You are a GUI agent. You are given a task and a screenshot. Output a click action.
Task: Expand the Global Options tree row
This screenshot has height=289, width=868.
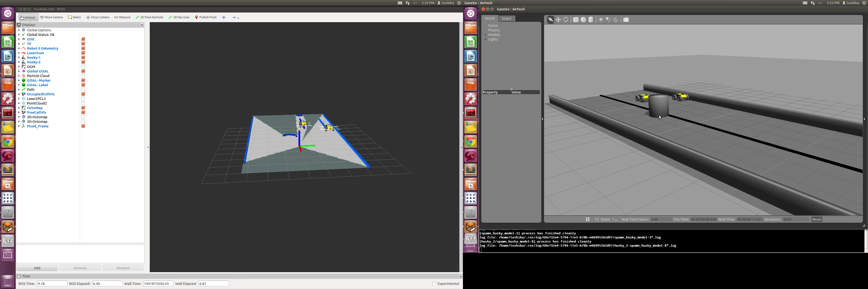pos(19,30)
